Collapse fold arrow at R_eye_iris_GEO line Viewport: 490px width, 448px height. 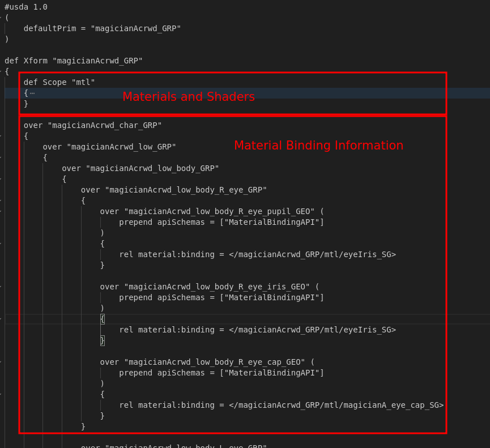(x=1, y=287)
